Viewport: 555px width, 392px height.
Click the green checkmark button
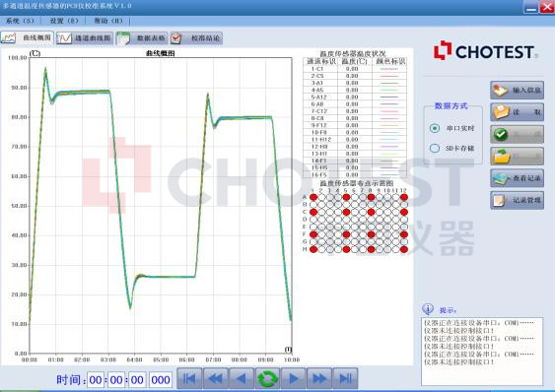[x=517, y=134]
